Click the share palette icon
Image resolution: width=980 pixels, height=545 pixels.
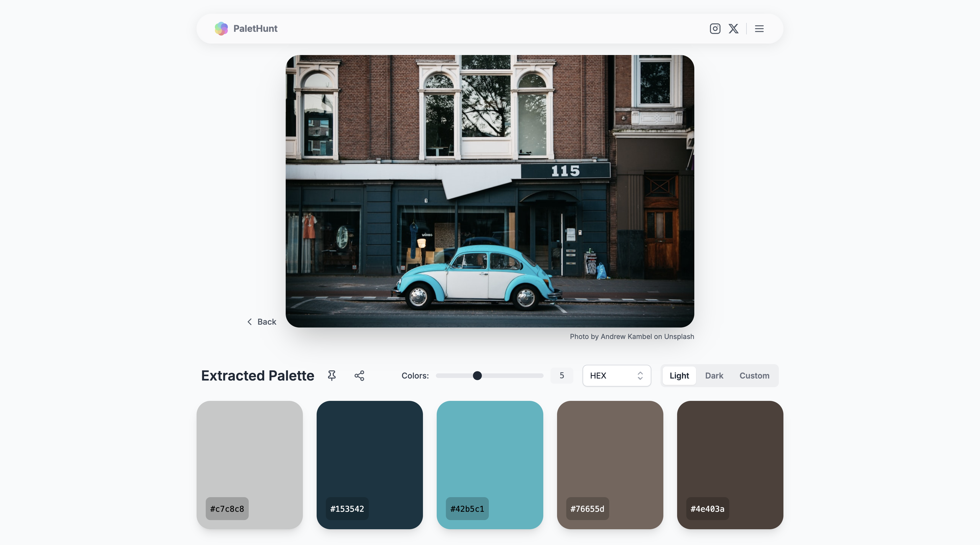(x=359, y=375)
